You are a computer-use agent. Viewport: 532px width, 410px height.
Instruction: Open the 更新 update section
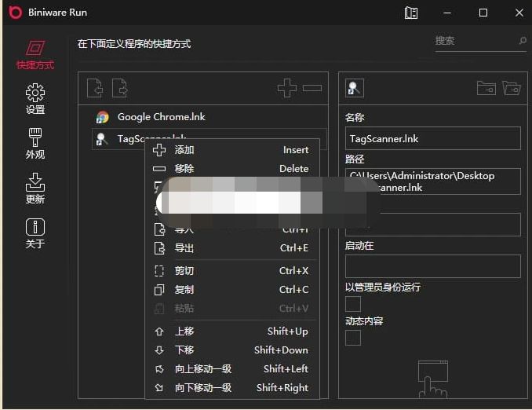coord(35,189)
